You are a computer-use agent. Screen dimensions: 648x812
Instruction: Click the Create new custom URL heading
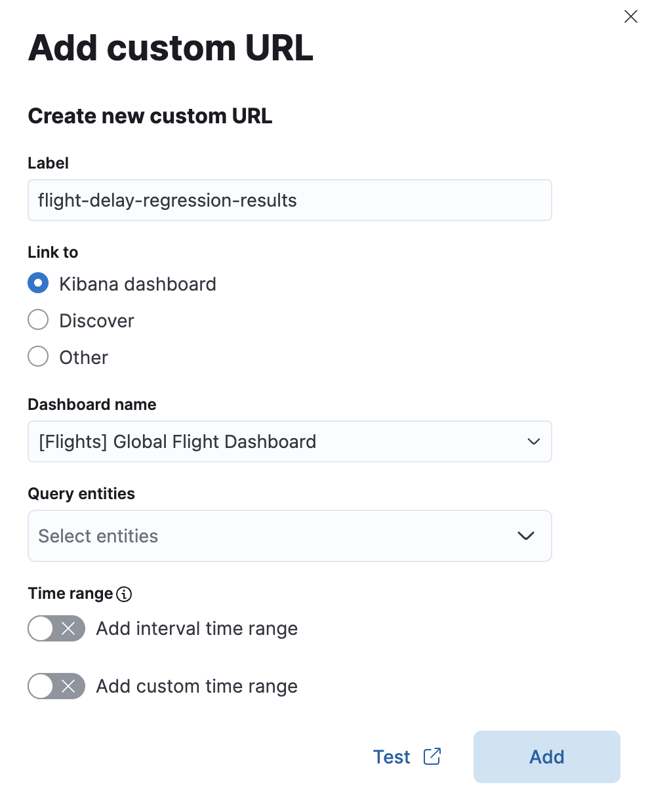point(150,115)
